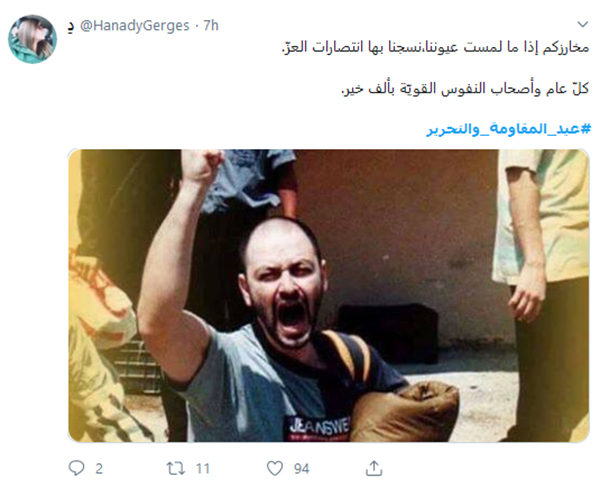
Task: Like the tweet with the heart icon
Action: 275,468
